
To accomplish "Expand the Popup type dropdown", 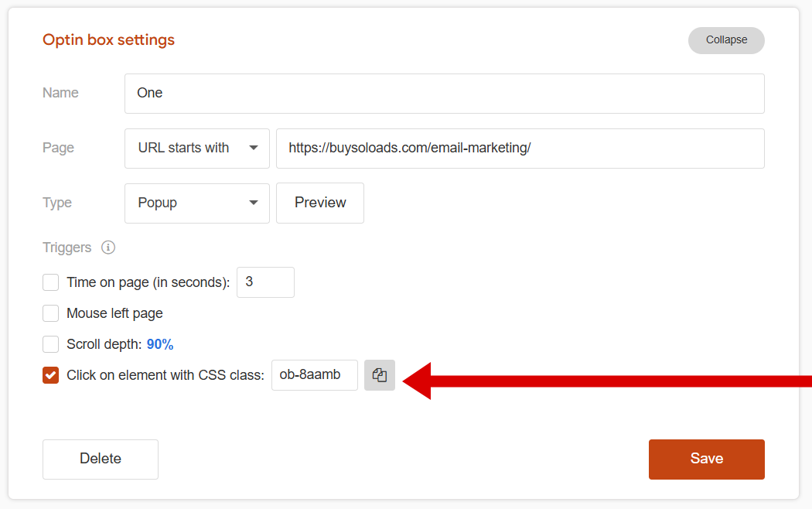I will point(196,203).
